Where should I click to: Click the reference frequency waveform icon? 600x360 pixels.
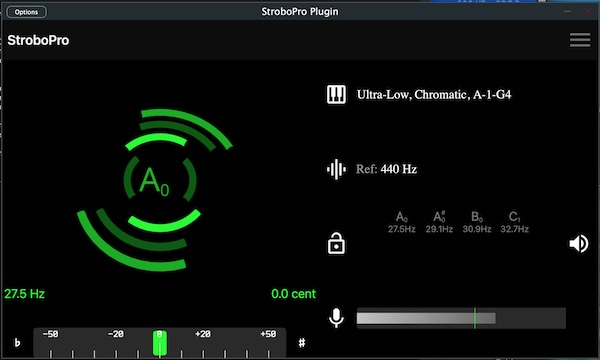(x=336, y=169)
